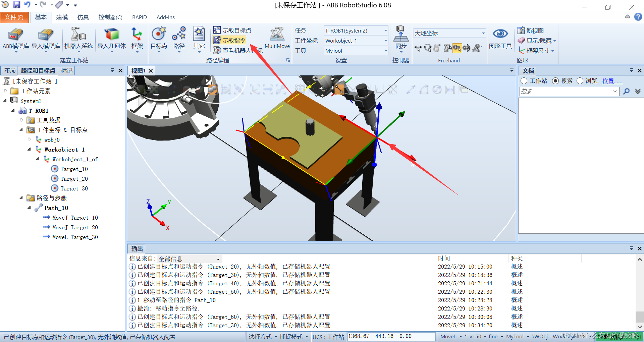
Task: Select the Freehand Rotate tool
Action: point(428,48)
